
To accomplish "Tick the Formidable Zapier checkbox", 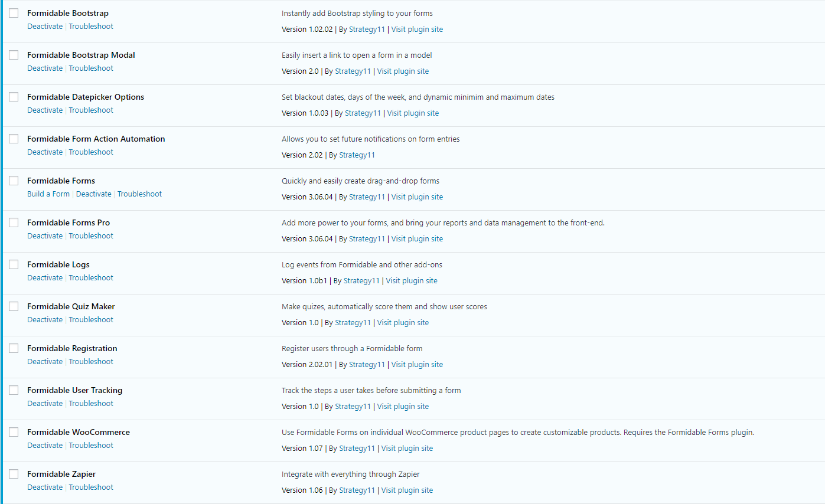I will [14, 474].
